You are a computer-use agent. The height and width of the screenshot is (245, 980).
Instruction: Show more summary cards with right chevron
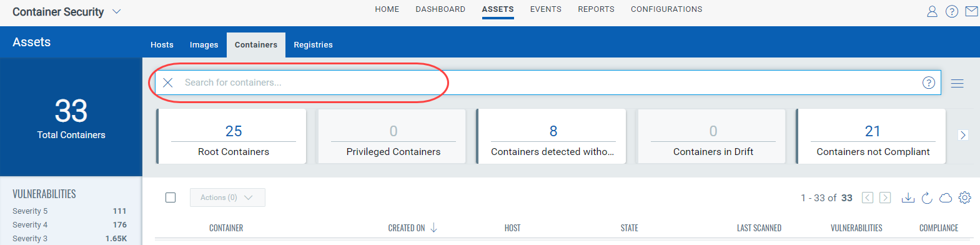tap(963, 135)
